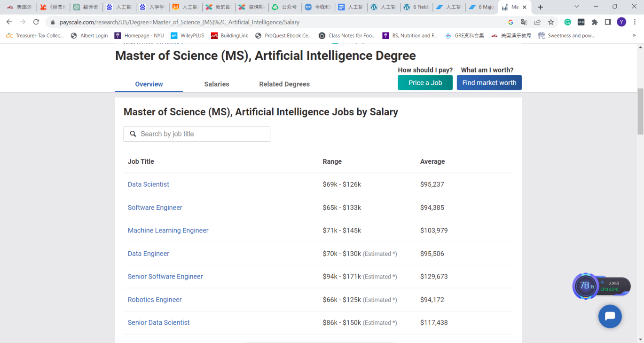
Task: Click the page vertical scrollbar thumb
Action: coord(640,111)
